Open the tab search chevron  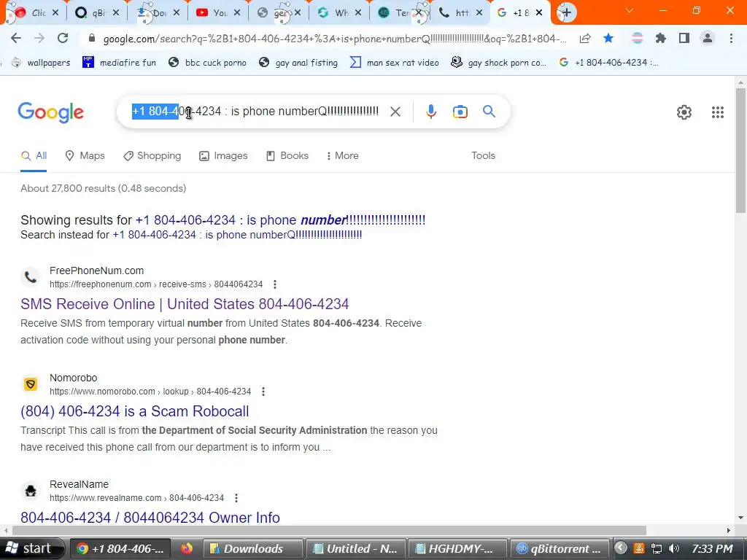pos(630,10)
